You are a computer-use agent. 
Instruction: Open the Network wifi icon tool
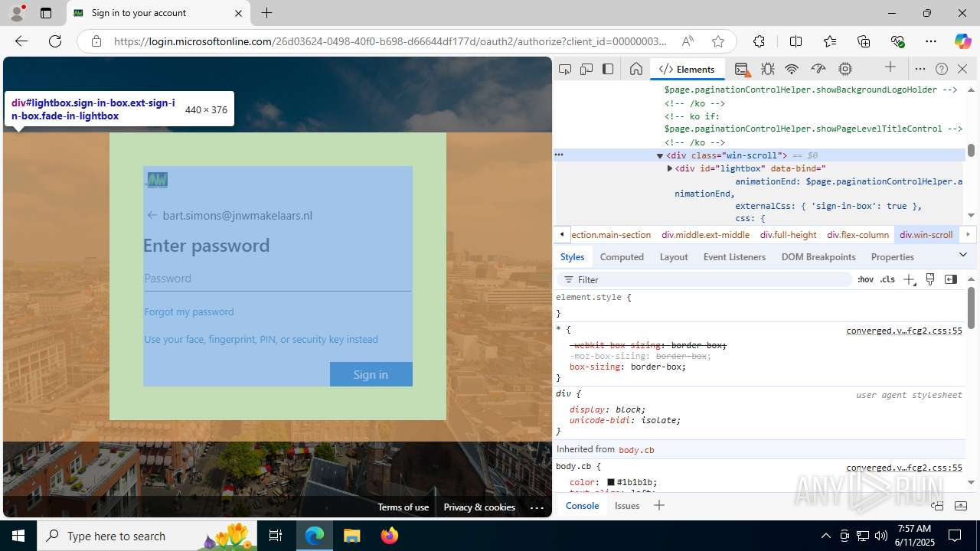click(792, 69)
